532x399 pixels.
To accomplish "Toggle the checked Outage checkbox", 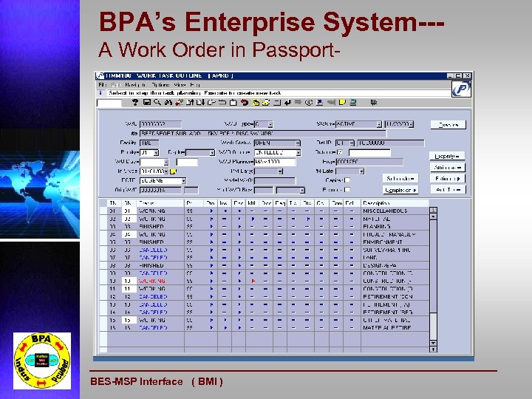I will (x=341, y=152).
